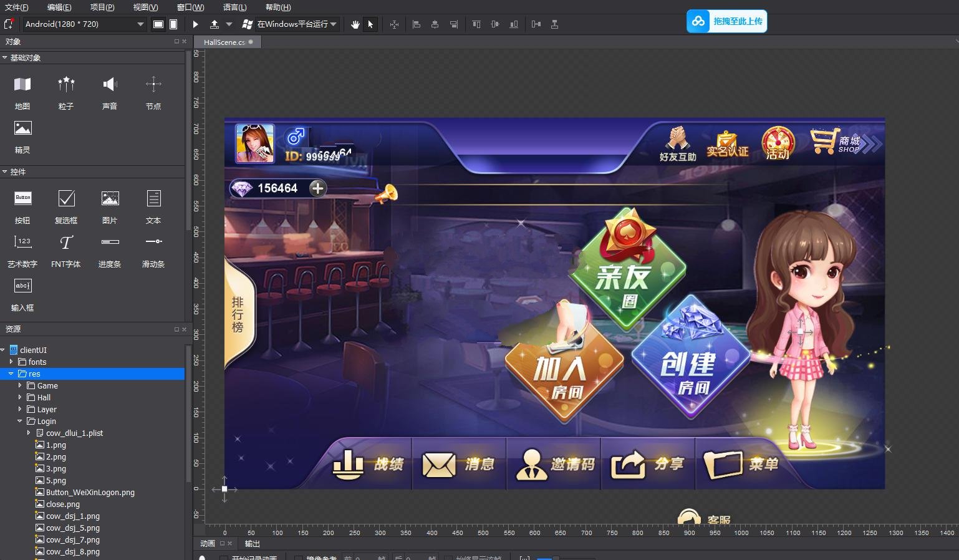Select close.png in the resource list
This screenshot has width=959, height=560.
click(63, 504)
